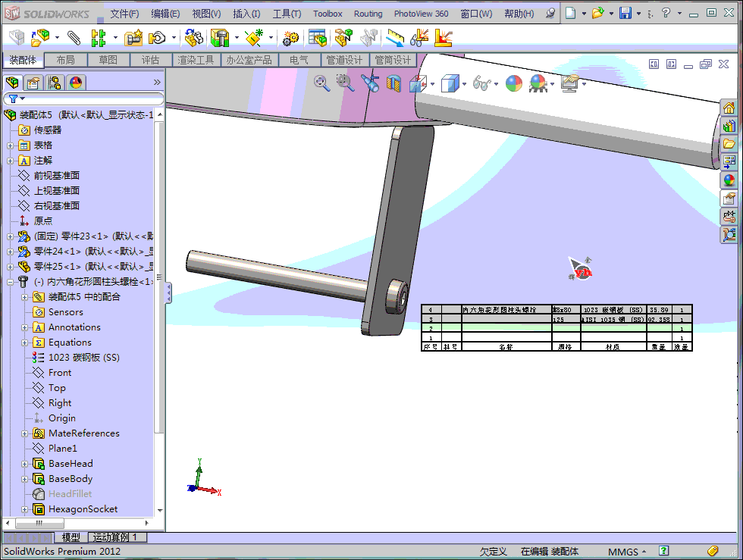Expand the 零件23<1> component node
The width and height of the screenshot is (743, 560).
[11, 236]
